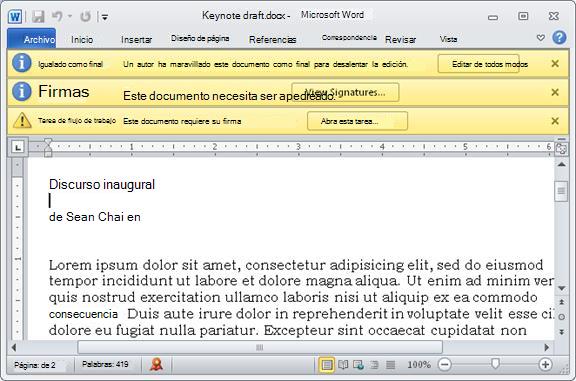Click the info icon on marked-as-final bar
This screenshot has width=576, height=381.
22,63
